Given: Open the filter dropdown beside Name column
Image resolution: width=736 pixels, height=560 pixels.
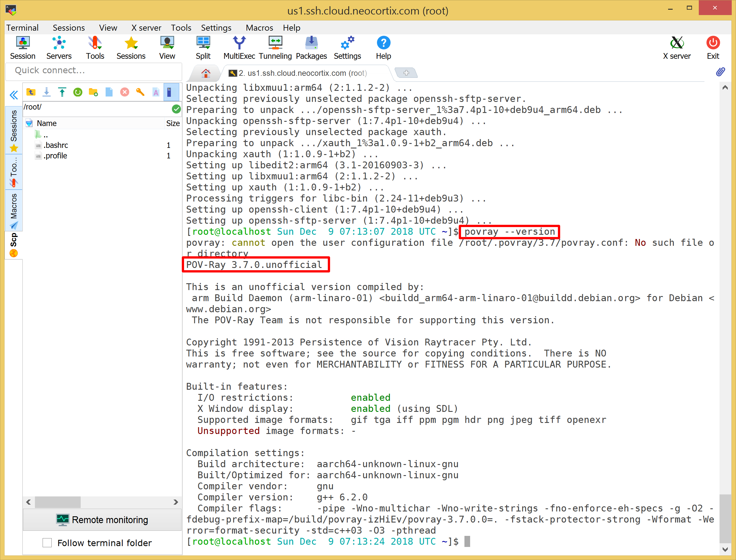Looking at the screenshot, I should click(x=29, y=123).
